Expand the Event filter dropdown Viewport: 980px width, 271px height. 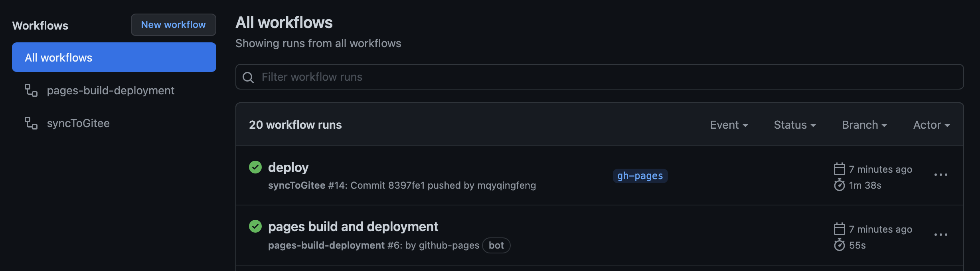click(x=729, y=125)
